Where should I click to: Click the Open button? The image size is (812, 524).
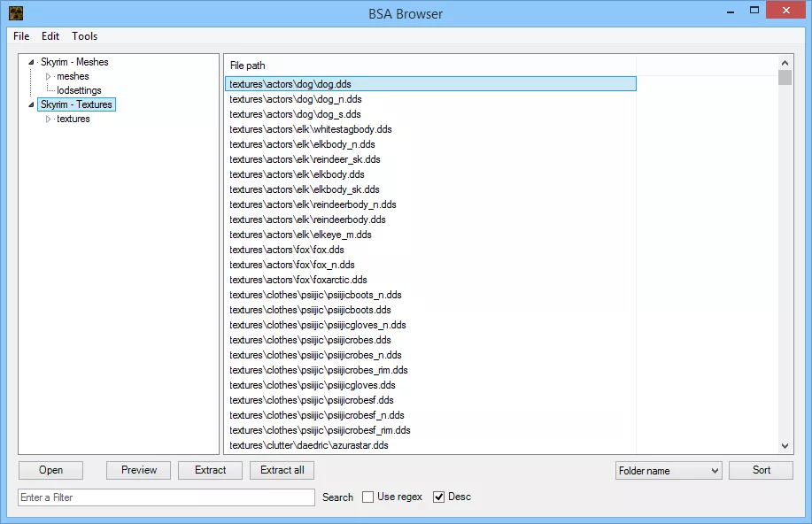50,470
